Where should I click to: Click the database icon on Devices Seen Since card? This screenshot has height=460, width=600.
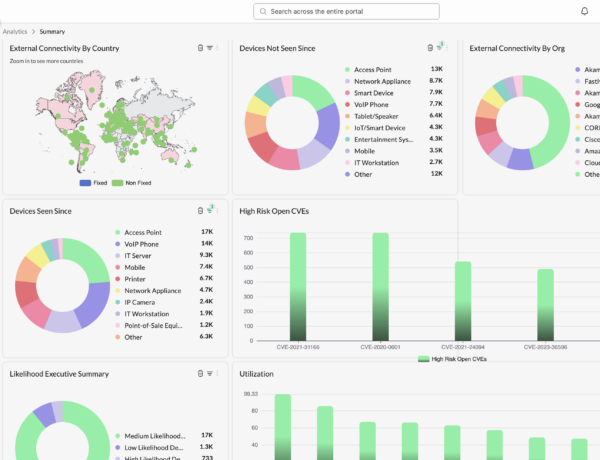pos(200,210)
